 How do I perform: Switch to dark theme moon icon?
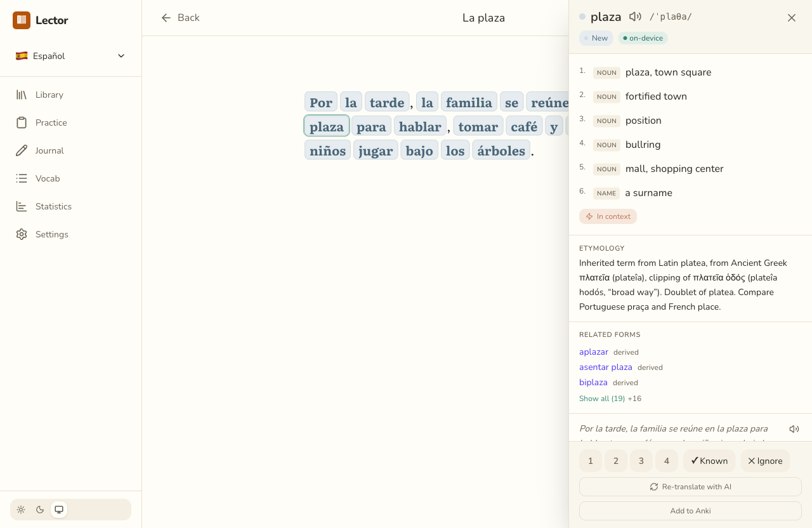pyautogui.click(x=40, y=510)
